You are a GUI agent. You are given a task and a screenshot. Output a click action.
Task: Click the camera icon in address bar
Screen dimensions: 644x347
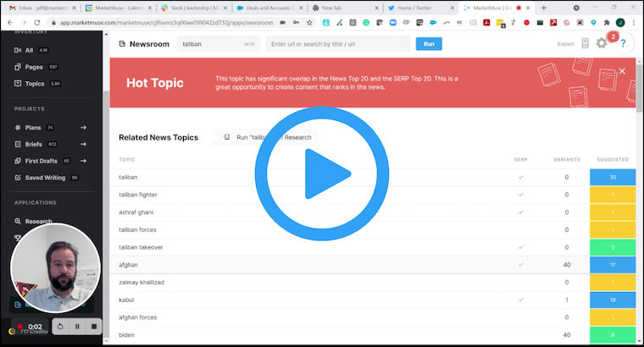[282, 23]
